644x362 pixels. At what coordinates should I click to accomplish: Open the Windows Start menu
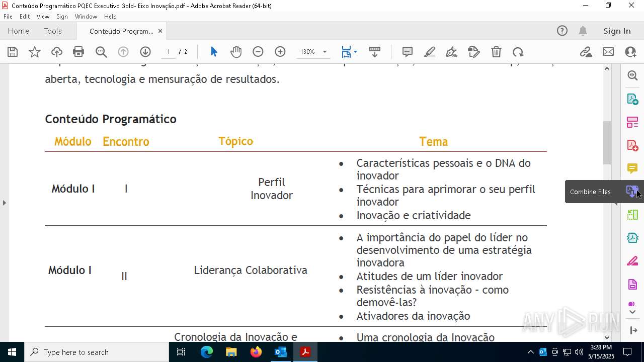coord(12,352)
